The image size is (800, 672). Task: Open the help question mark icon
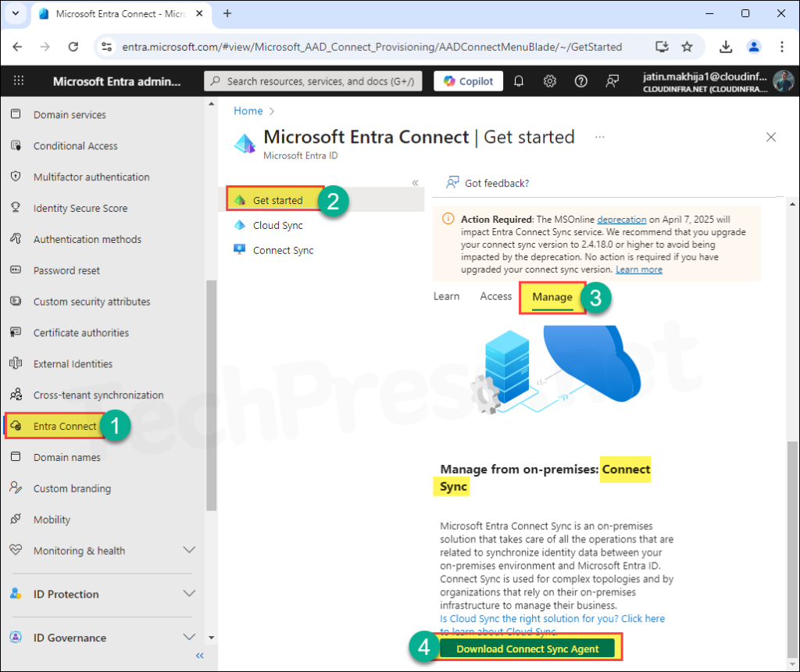(x=580, y=81)
